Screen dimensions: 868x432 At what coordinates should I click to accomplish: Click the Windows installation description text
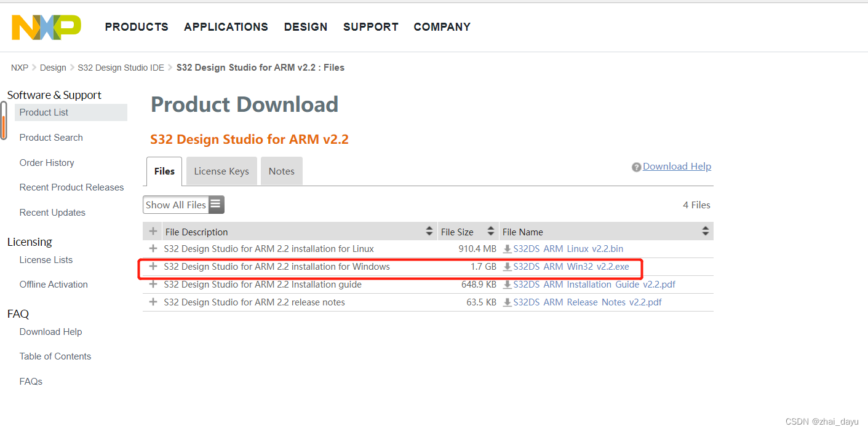(x=277, y=267)
